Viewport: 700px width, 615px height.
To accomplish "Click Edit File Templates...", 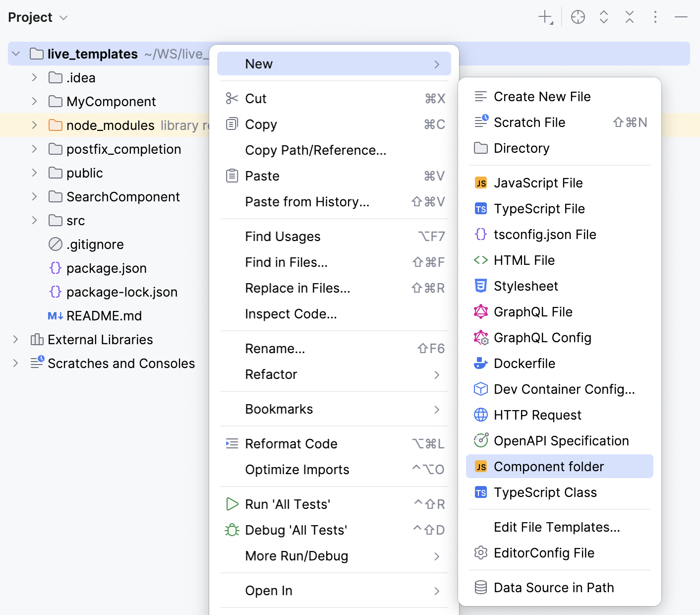I will pos(556,527).
